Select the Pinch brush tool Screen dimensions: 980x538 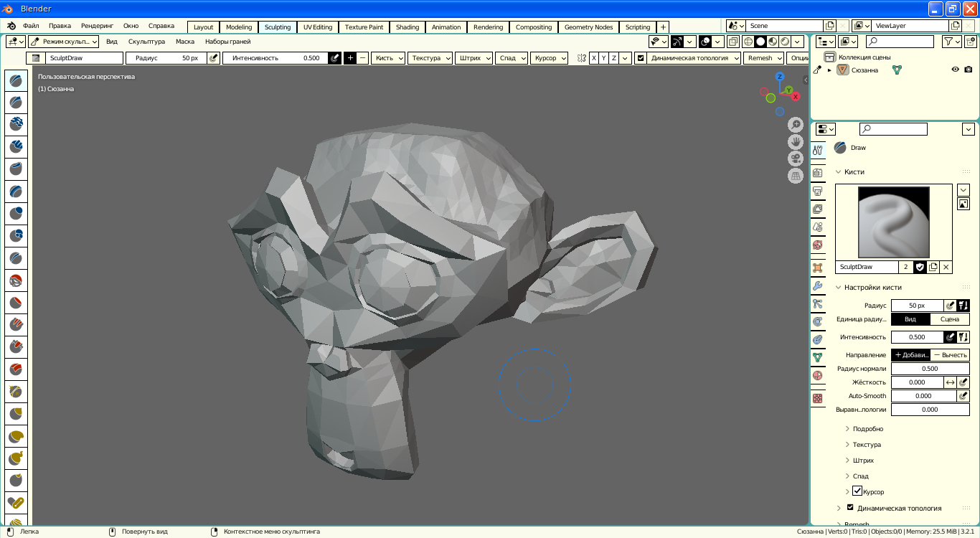(16, 392)
